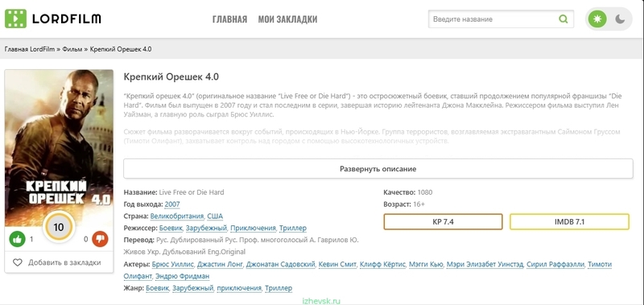Screen dimensions: 644x305
Task: Open Мои закладки menu item
Action: pyautogui.click(x=287, y=19)
